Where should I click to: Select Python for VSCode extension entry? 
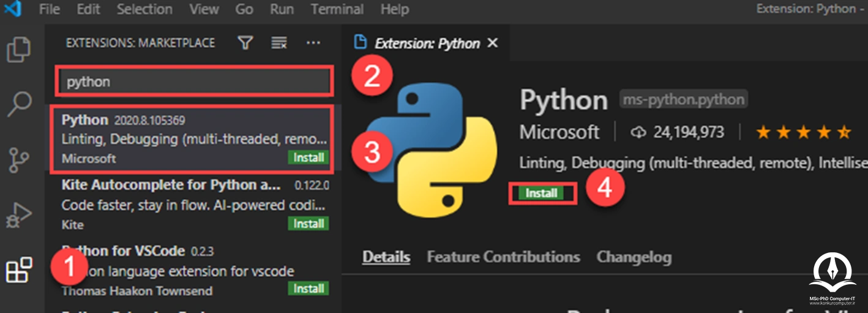pos(192,270)
